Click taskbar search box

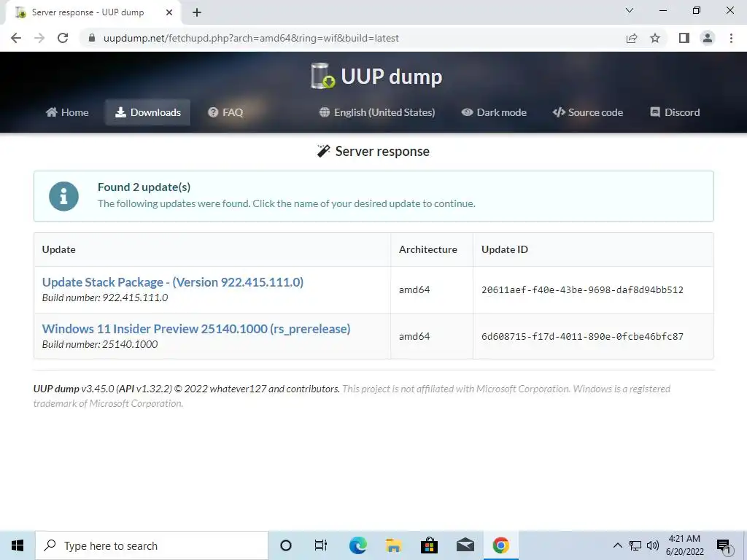[152, 545]
